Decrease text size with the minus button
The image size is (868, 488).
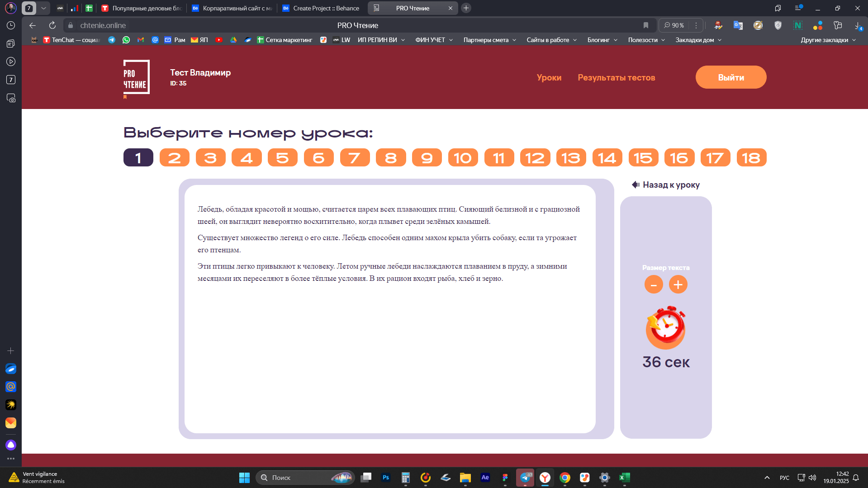654,284
